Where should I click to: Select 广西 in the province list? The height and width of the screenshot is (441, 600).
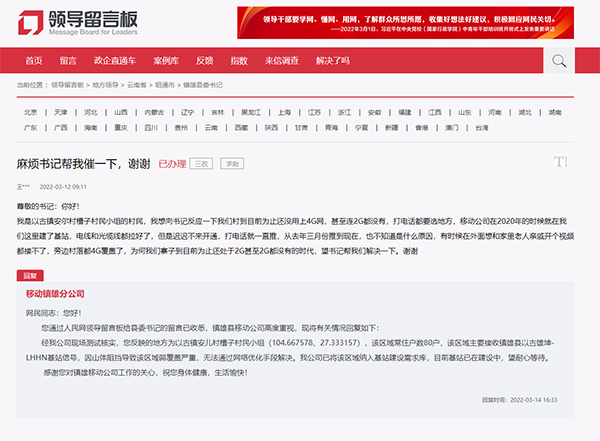tap(60, 127)
